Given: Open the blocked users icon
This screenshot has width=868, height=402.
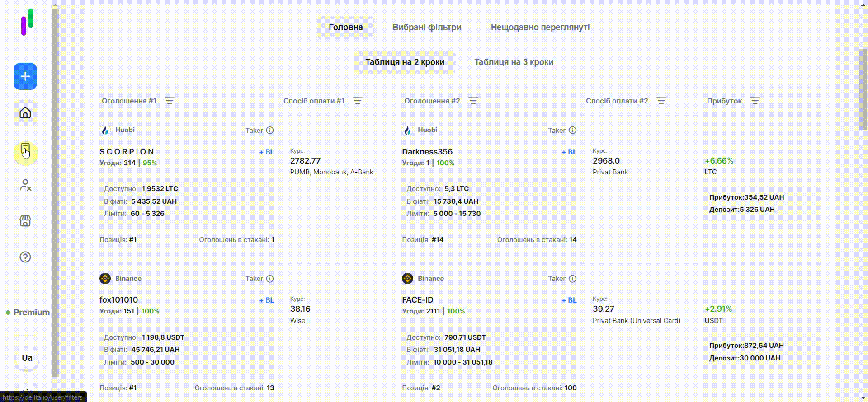Looking at the screenshot, I should point(25,185).
